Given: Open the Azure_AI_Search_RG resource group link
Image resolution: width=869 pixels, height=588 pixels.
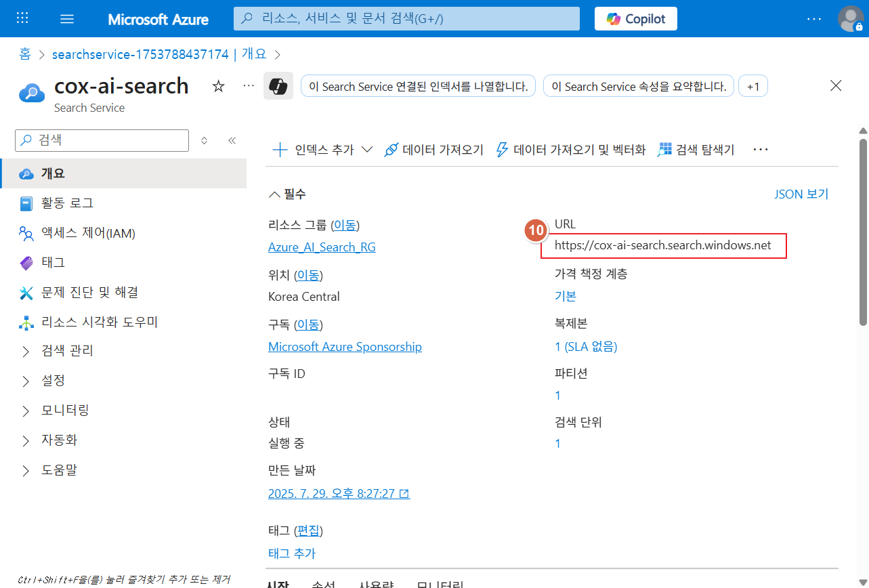Looking at the screenshot, I should [322, 247].
